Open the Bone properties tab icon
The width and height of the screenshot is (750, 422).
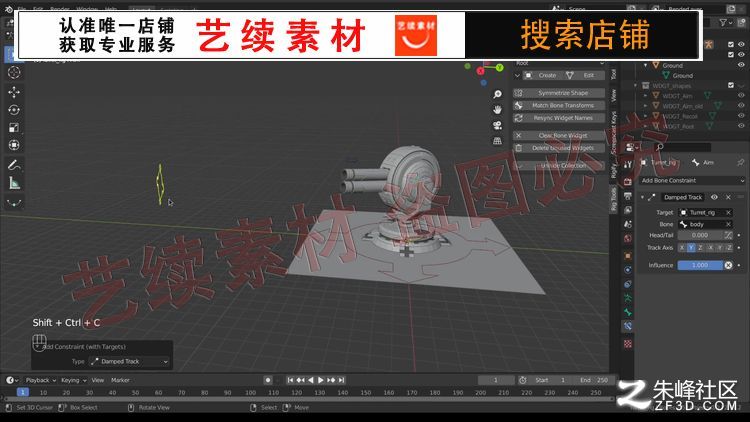click(x=628, y=312)
